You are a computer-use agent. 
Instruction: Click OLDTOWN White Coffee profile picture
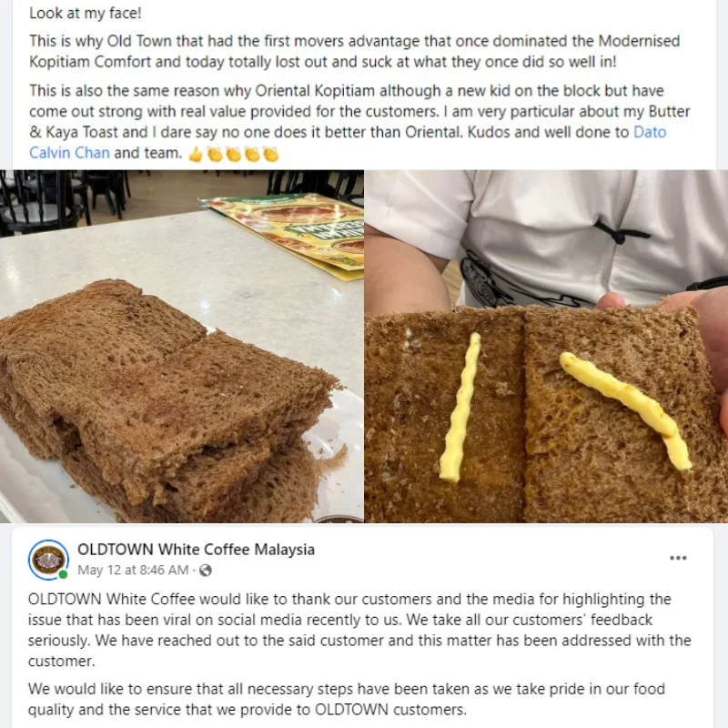point(48,560)
